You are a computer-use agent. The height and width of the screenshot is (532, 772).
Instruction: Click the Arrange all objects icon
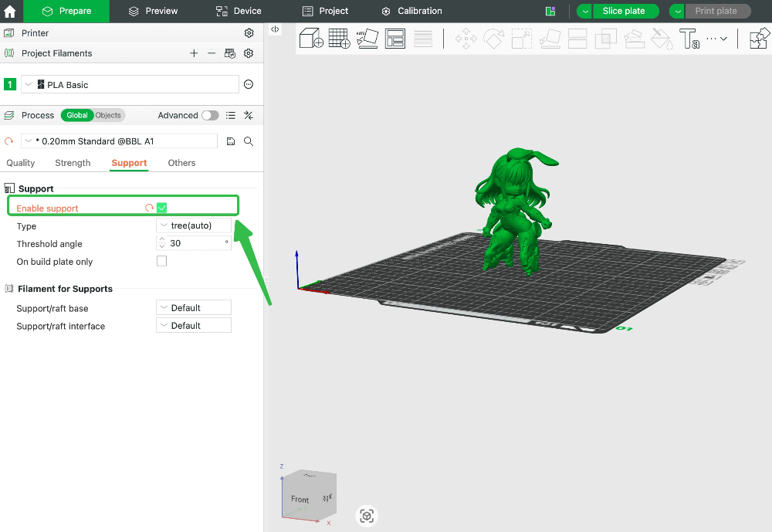[394, 38]
